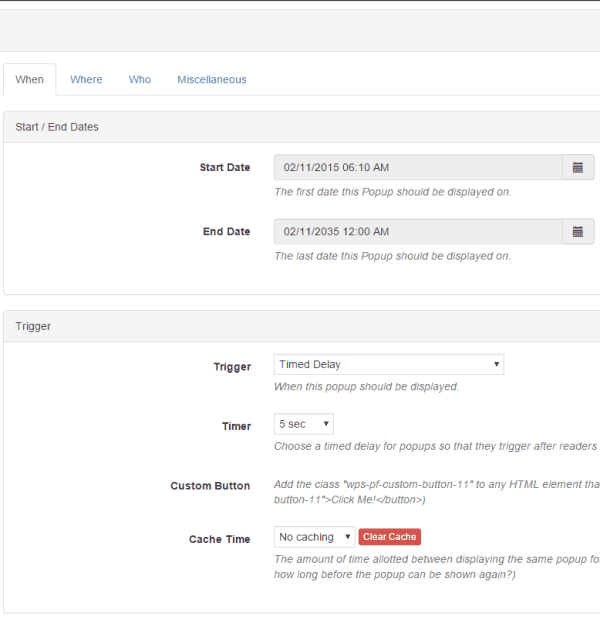The image size is (600, 627).
Task: Click inside the End Date input field
Action: (418, 232)
